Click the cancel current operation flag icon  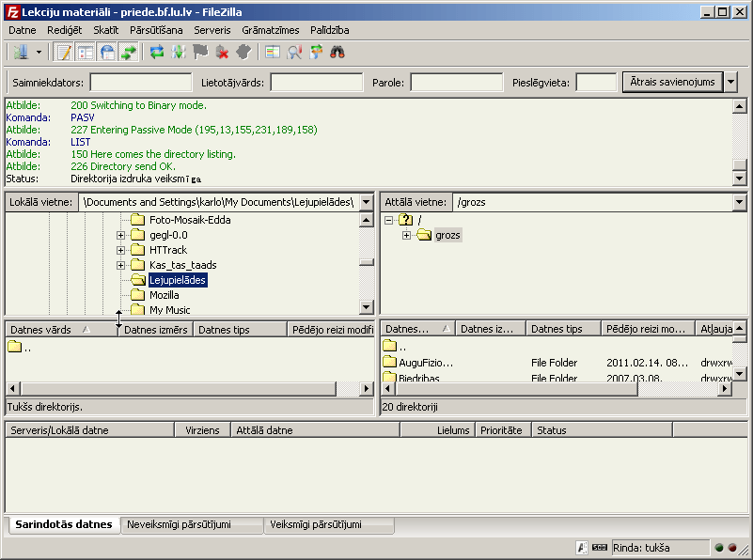tap(200, 52)
